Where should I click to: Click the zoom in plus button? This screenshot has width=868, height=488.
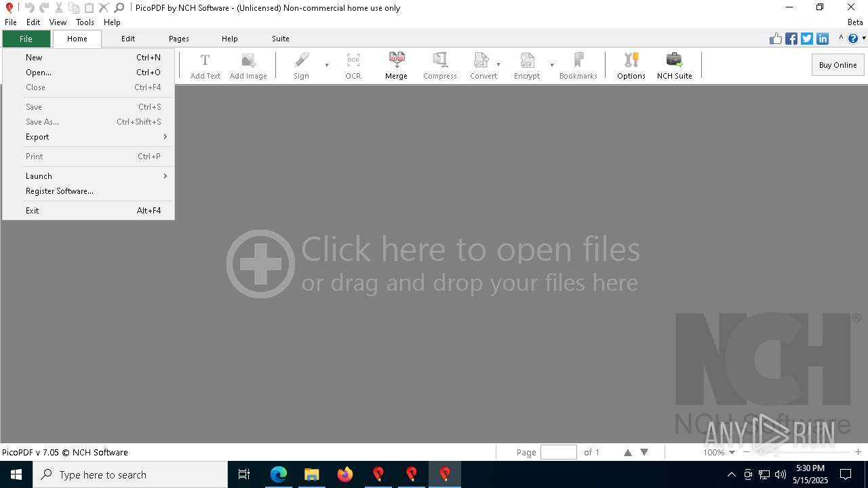(858, 452)
